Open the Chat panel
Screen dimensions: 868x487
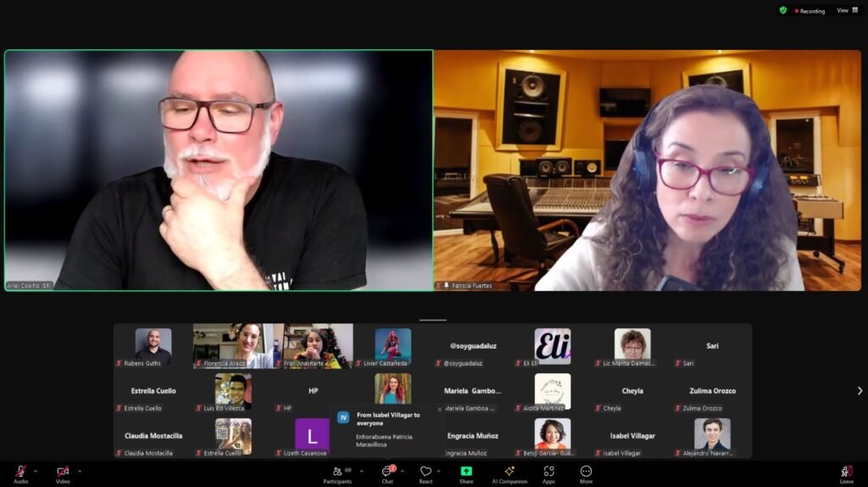(x=387, y=474)
